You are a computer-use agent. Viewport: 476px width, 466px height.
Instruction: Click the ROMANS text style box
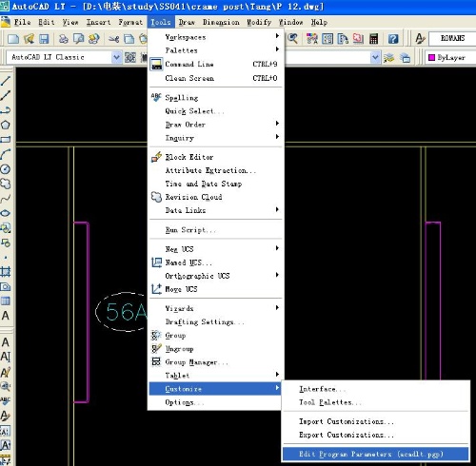click(x=452, y=39)
